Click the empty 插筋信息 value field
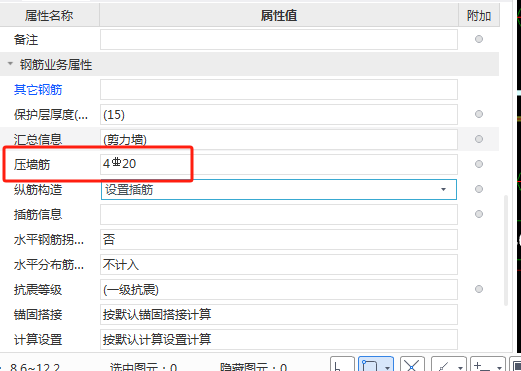The image size is (521, 371). (x=279, y=214)
